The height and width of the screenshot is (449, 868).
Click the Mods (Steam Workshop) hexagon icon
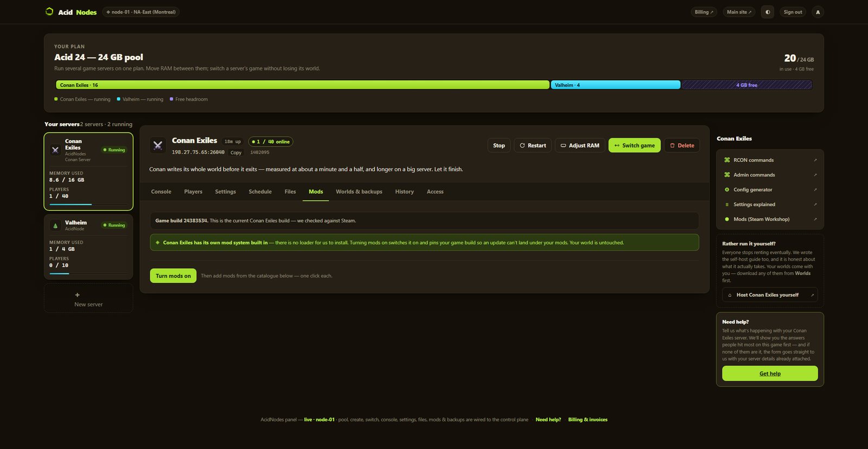coord(727,219)
